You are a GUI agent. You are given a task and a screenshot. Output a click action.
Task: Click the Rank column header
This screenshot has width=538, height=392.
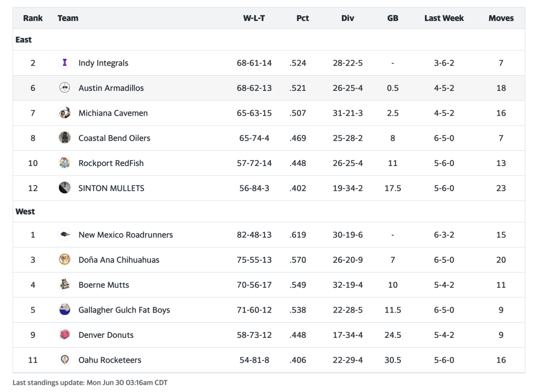point(33,18)
